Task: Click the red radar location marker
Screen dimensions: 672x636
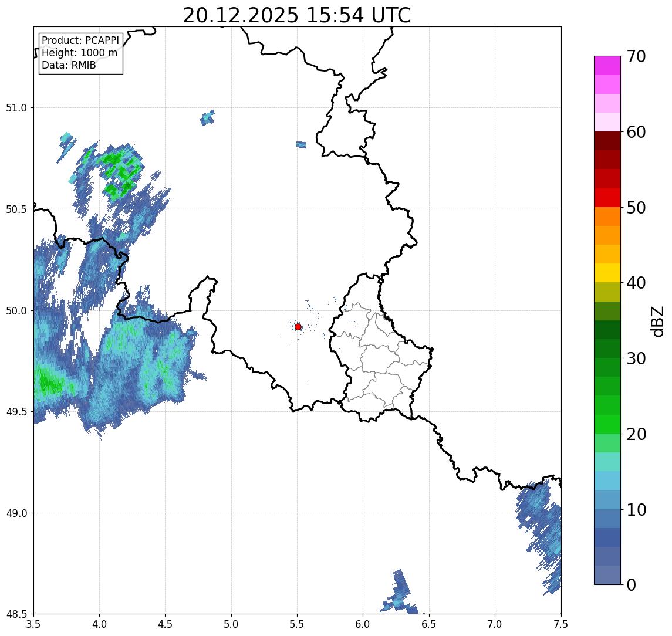Action: click(x=298, y=327)
